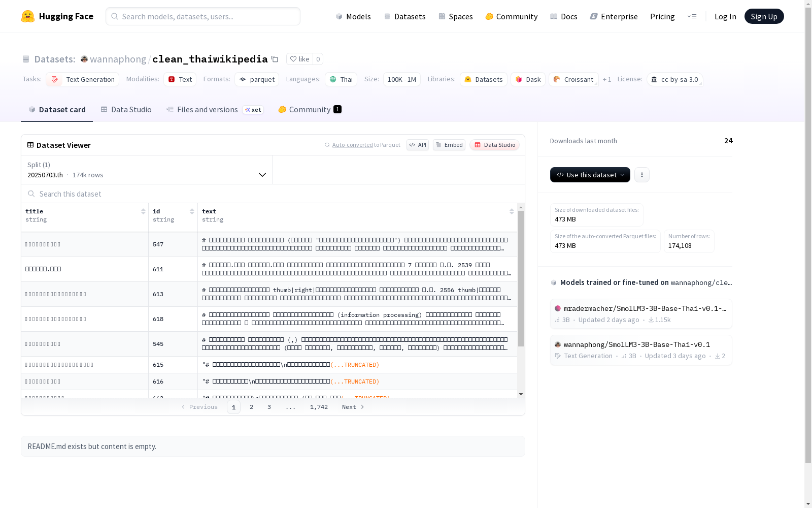Click the wannaphong avatar icon in the header

[84, 59]
